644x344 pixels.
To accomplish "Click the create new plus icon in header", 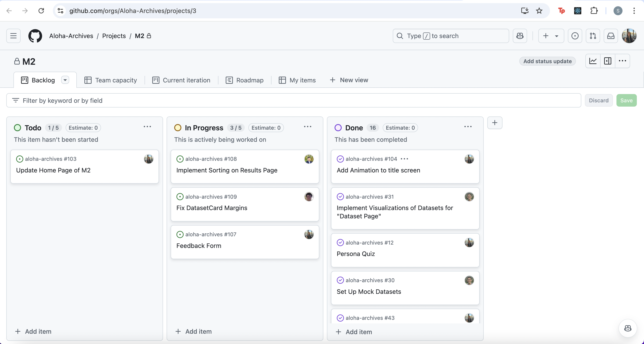I will [545, 36].
